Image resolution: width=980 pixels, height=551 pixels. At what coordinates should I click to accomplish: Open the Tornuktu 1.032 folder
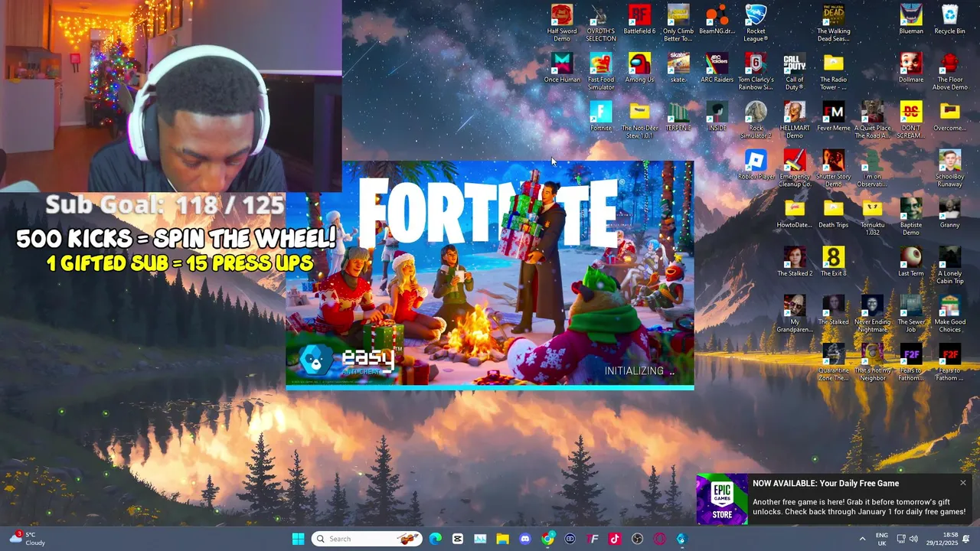pyautogui.click(x=872, y=217)
